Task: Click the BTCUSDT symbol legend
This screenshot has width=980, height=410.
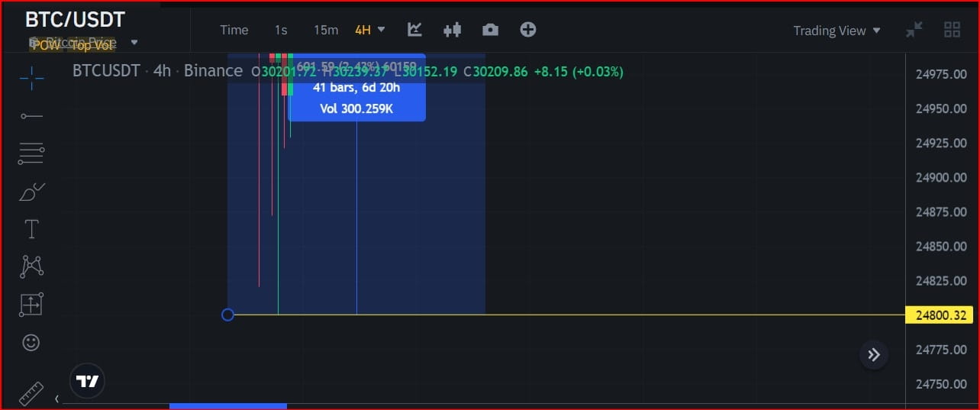Action: point(106,71)
